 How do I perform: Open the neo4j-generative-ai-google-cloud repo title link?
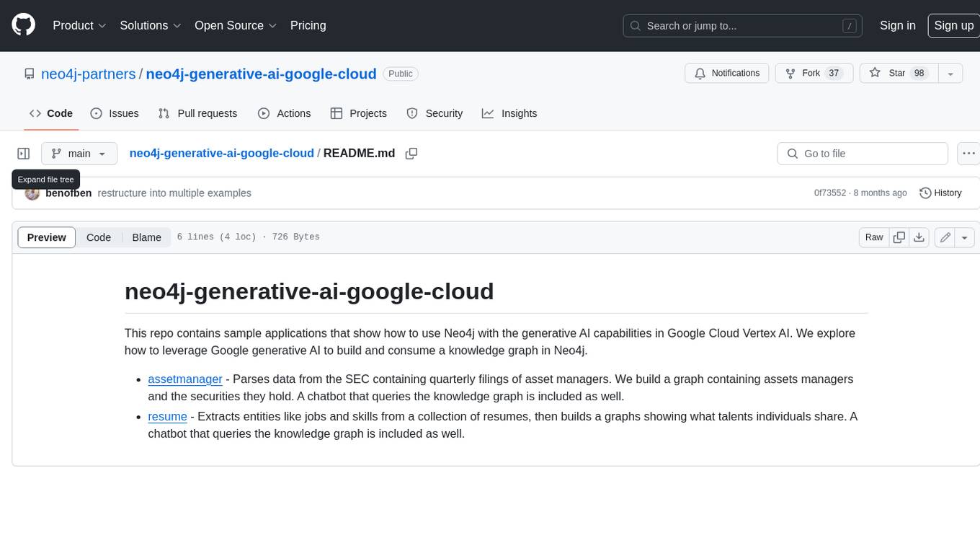pyautogui.click(x=261, y=74)
